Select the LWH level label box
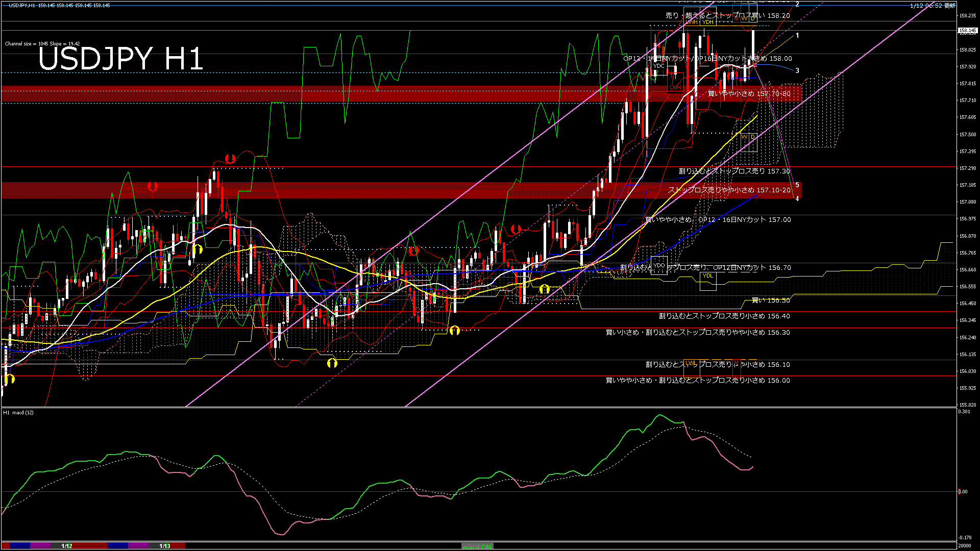 coord(692,22)
